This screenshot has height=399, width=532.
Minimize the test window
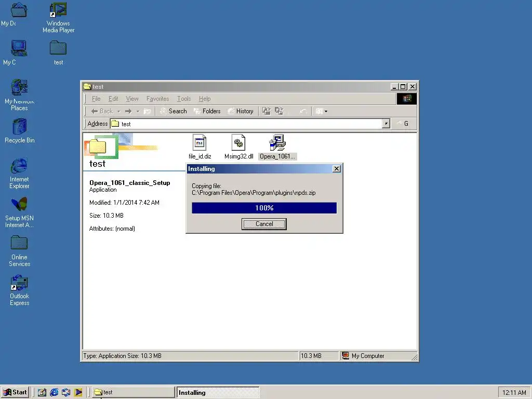point(394,87)
